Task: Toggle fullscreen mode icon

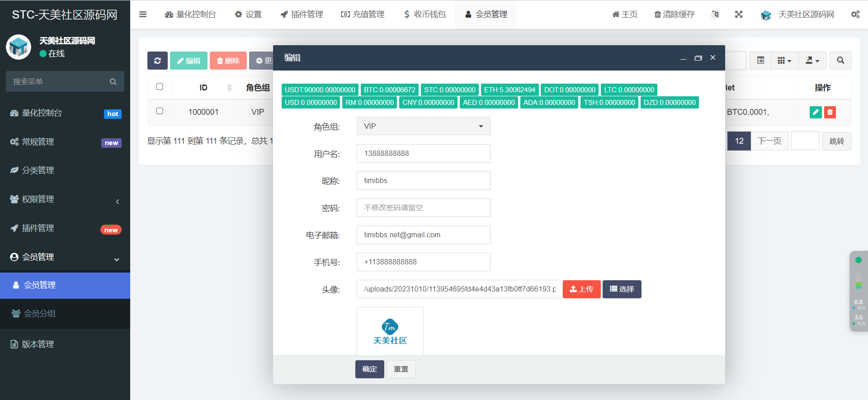Action: coord(739,14)
